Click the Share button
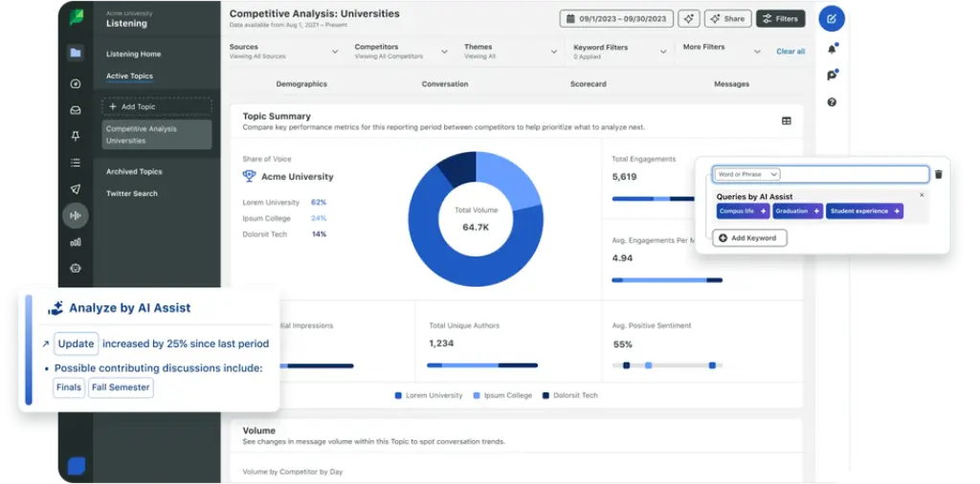The height and width of the screenshot is (484, 980). click(x=728, y=19)
